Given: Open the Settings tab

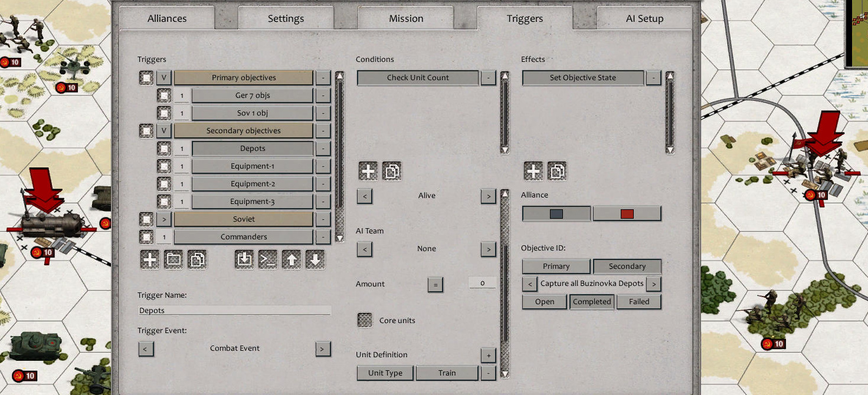Looking at the screenshot, I should click(286, 18).
